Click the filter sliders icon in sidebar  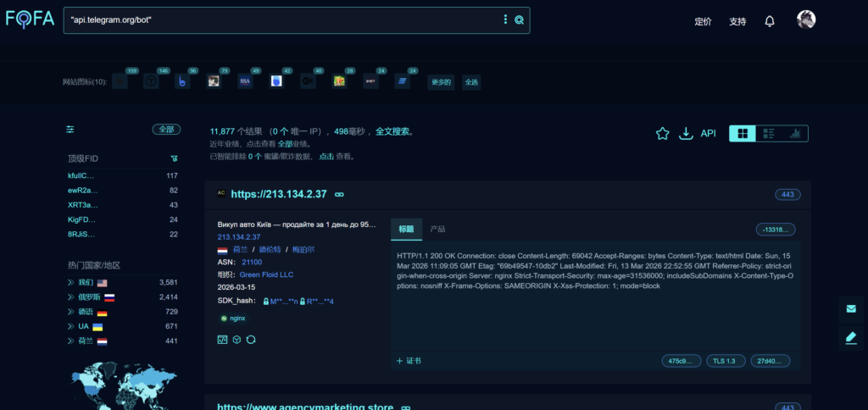tap(70, 130)
